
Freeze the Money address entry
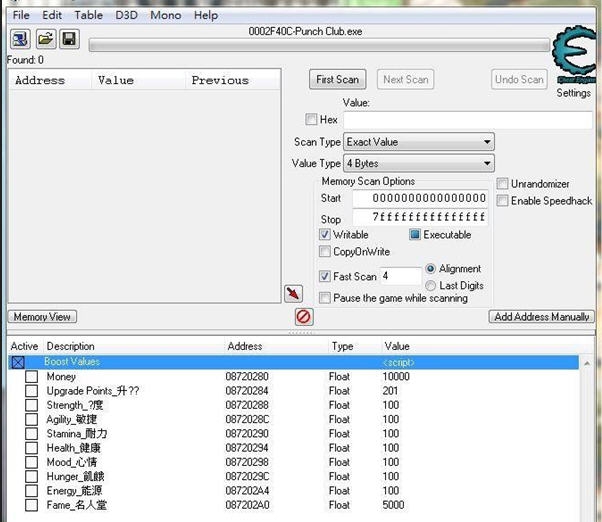(x=31, y=377)
